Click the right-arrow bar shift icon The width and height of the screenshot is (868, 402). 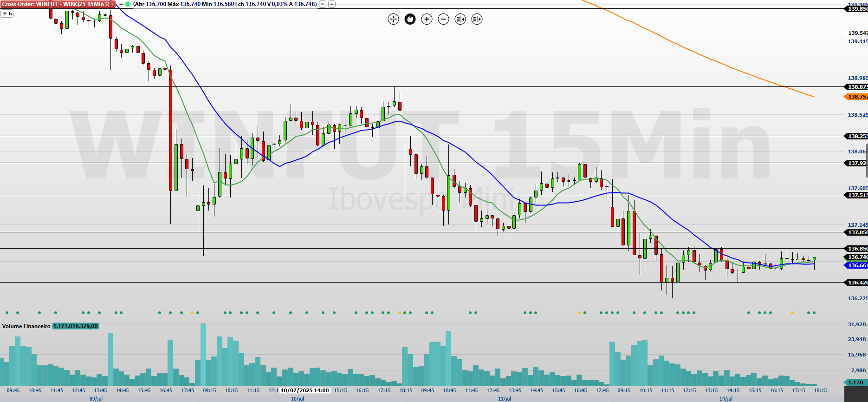(x=477, y=19)
